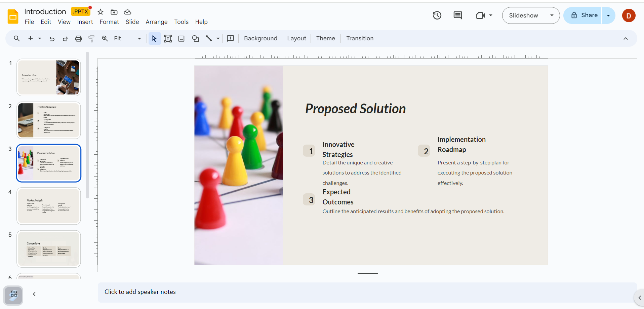Open the Slide menu

point(132,22)
